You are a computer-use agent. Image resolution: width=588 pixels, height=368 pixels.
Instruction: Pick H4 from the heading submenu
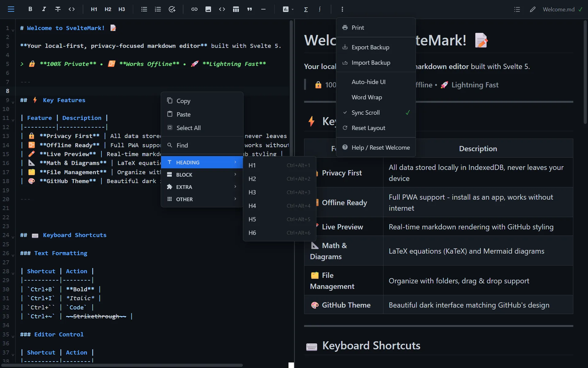(279, 206)
